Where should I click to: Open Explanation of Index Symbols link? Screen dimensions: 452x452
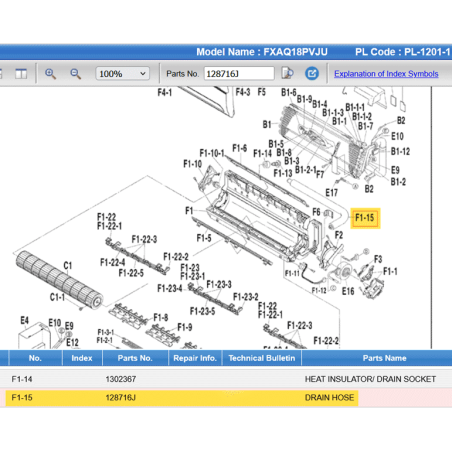pos(386,74)
